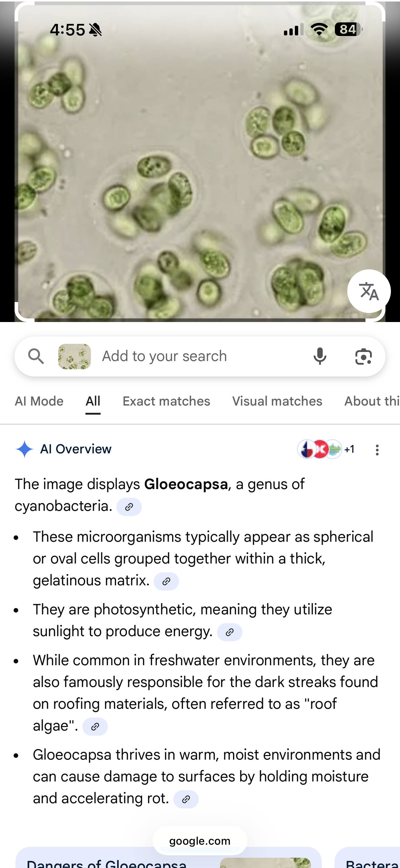This screenshot has width=400, height=868.
Task: Open source link after the cyanobacteria sentence
Action: (129, 507)
